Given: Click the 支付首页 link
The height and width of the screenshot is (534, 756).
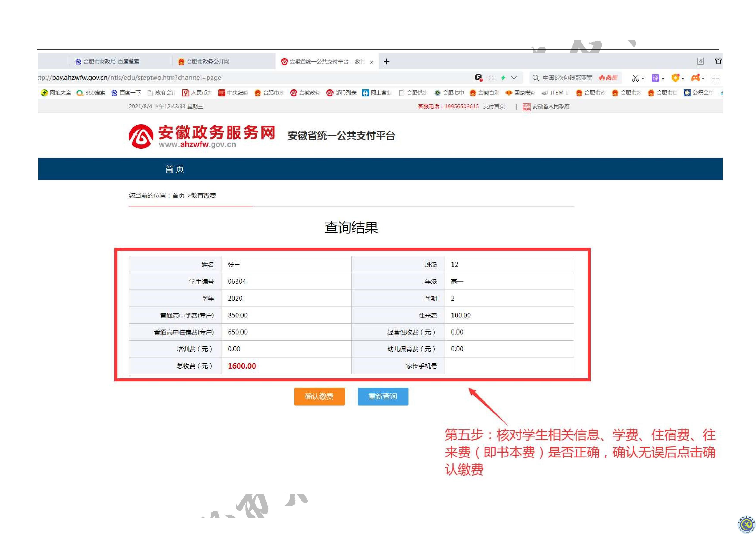Looking at the screenshot, I should click(x=494, y=106).
